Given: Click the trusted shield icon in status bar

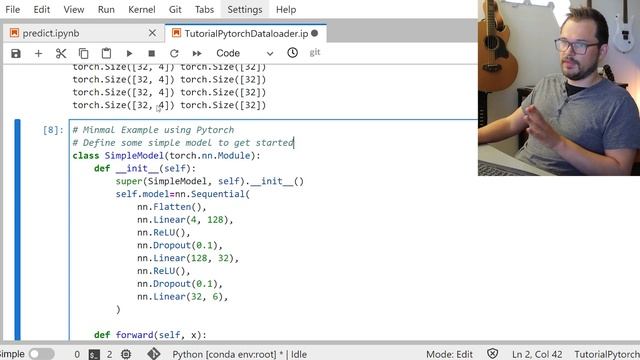Looking at the screenshot, I should pyautogui.click(x=493, y=353).
